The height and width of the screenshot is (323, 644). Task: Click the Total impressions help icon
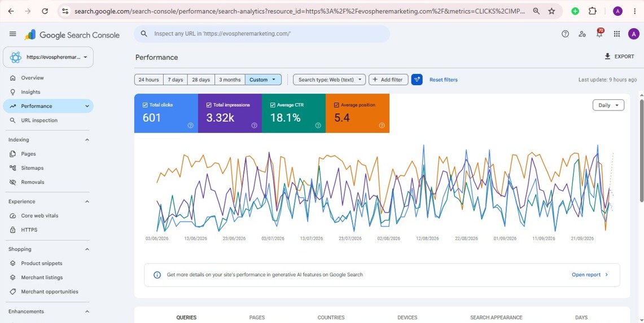tap(254, 126)
